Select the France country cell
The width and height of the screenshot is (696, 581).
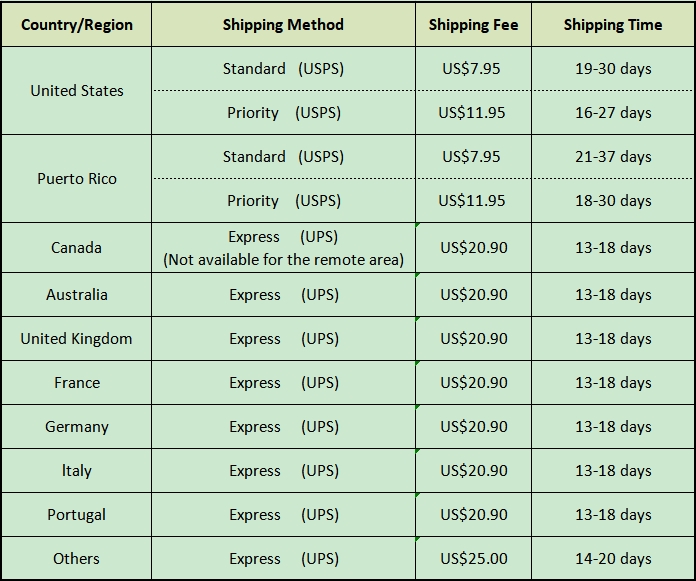tap(77, 383)
